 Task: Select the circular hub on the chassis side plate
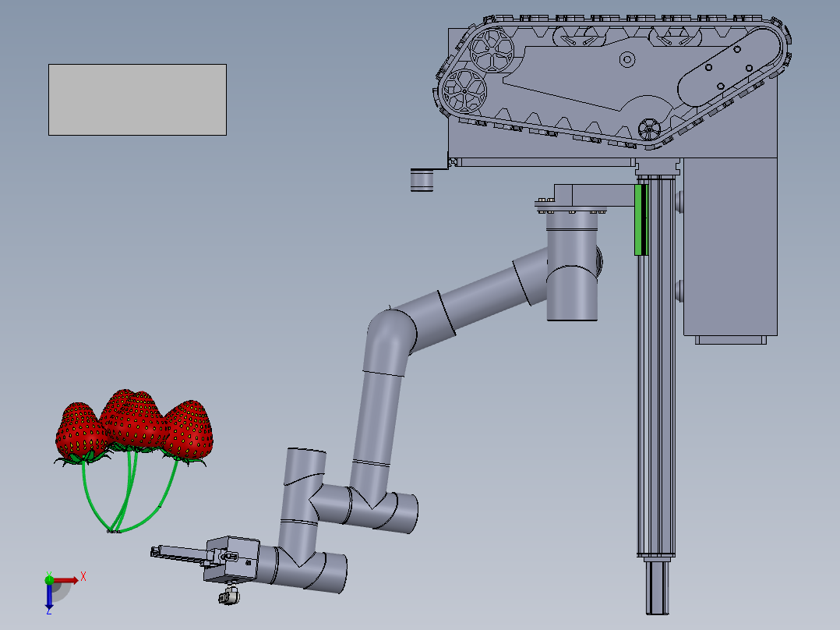pyautogui.click(x=627, y=59)
